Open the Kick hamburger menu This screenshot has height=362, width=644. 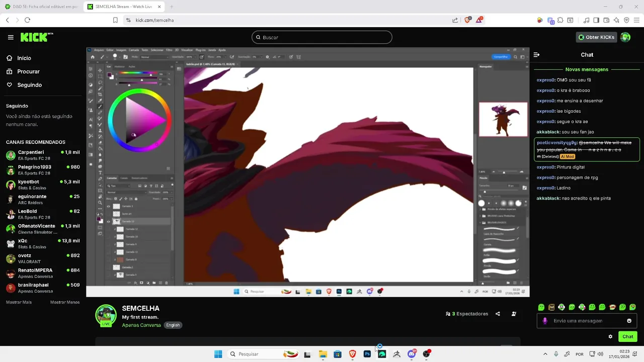tap(11, 37)
